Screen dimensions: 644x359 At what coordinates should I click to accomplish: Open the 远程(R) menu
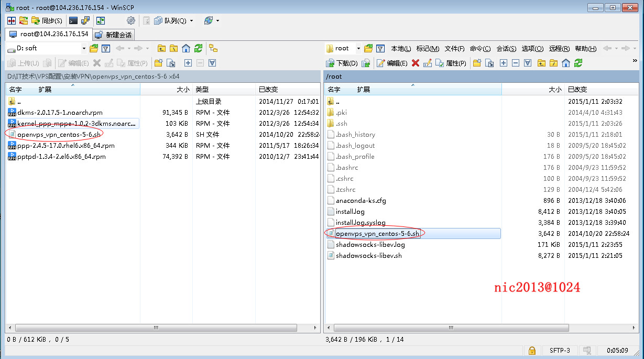[559, 49]
